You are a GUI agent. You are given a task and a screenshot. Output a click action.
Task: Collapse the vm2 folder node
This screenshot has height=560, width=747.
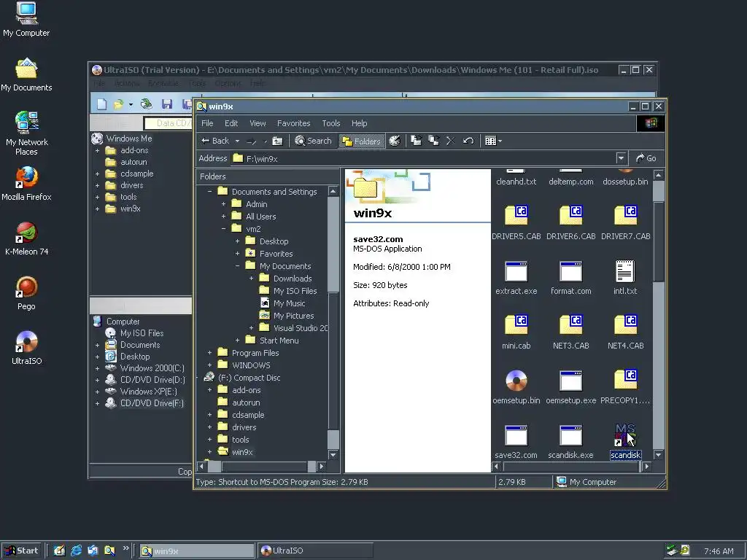(x=223, y=228)
